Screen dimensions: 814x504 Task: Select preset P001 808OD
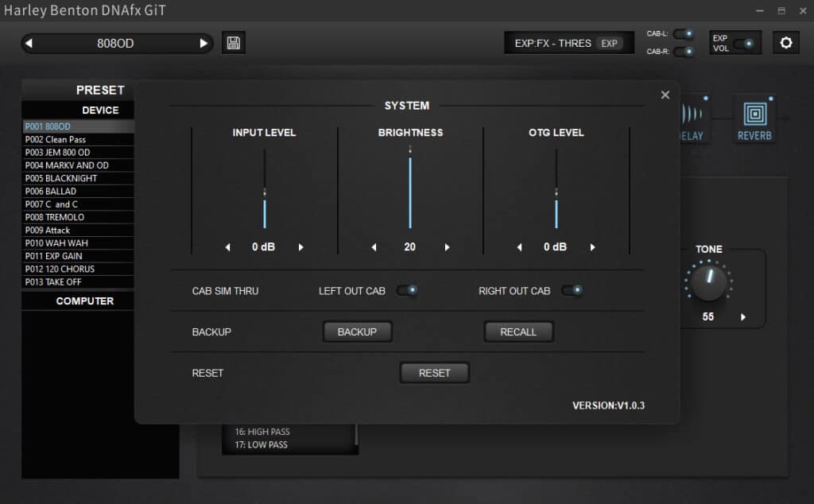[78, 126]
